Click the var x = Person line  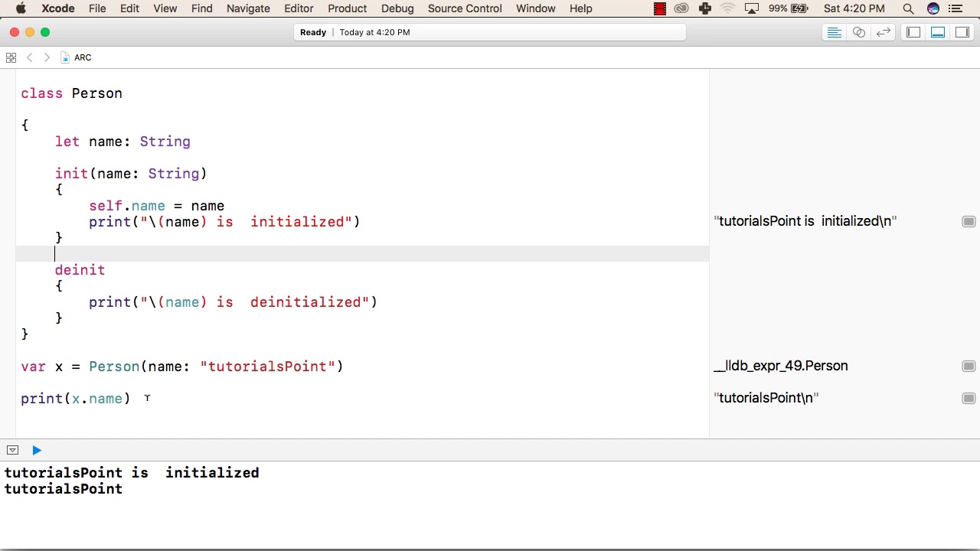(x=182, y=367)
